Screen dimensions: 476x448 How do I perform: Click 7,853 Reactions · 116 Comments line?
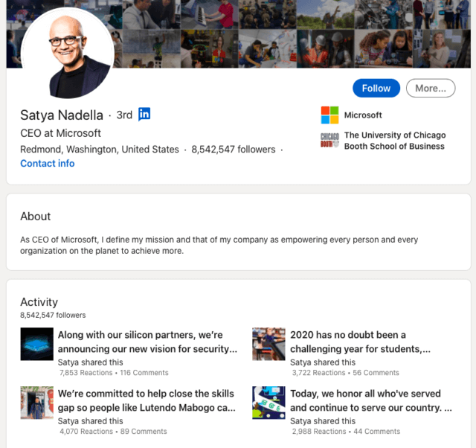114,373
